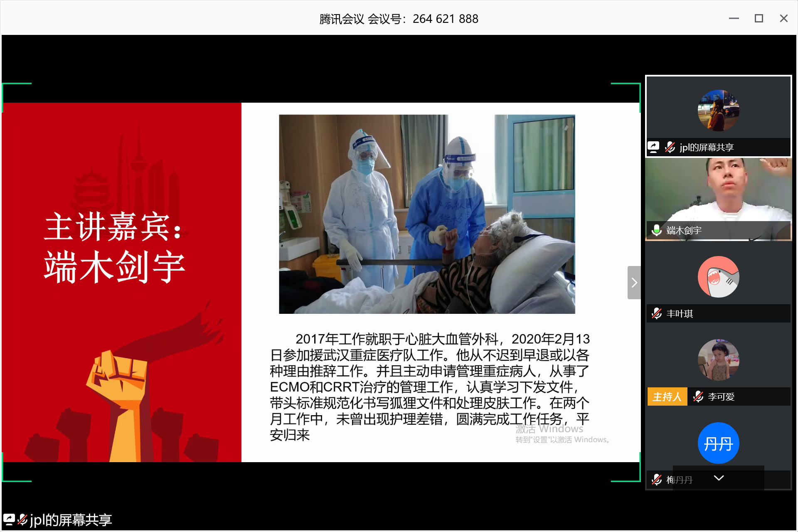The height and width of the screenshot is (532, 798).
Task: Click the screen share icon at bottom-left corner
Action: 9,520
